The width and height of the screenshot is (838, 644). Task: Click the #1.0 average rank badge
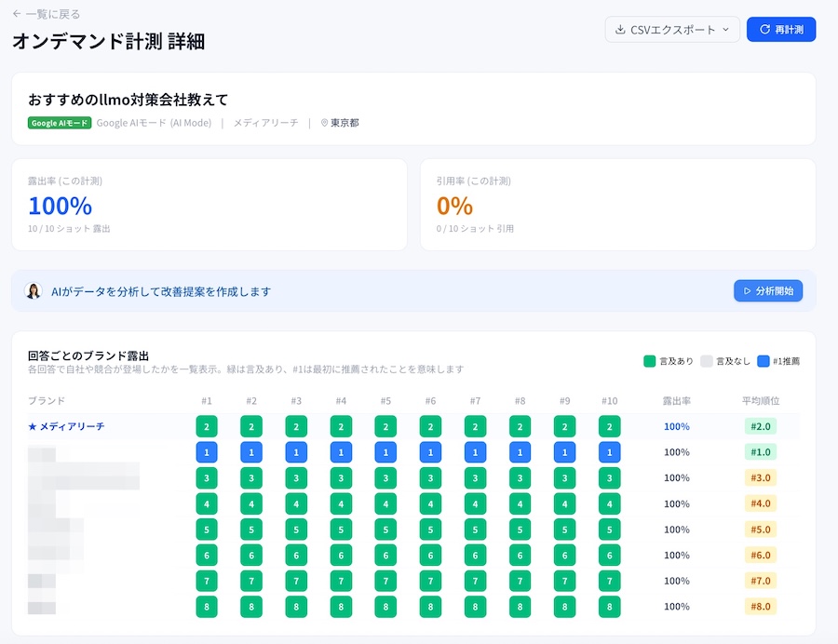point(761,452)
